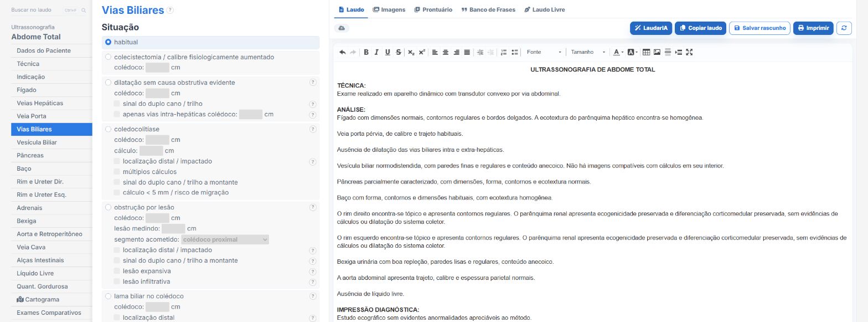
Task: Select the lama biliar no colédoco radio
Action: point(108,297)
